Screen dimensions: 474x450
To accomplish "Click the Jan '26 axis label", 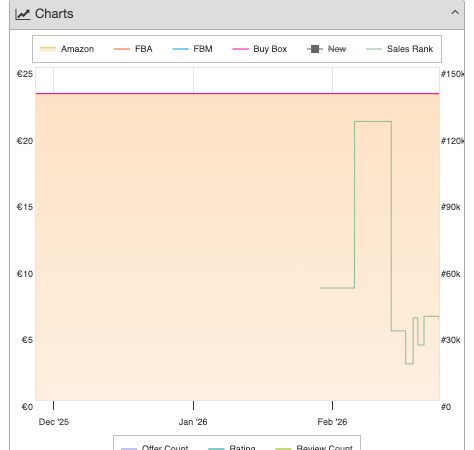I will coord(193,422).
